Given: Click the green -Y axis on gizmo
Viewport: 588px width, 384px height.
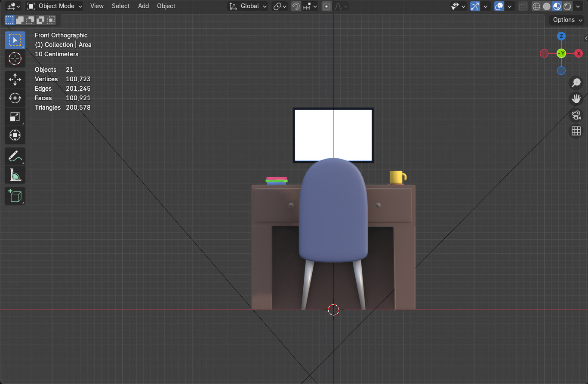Looking at the screenshot, I should tap(561, 53).
